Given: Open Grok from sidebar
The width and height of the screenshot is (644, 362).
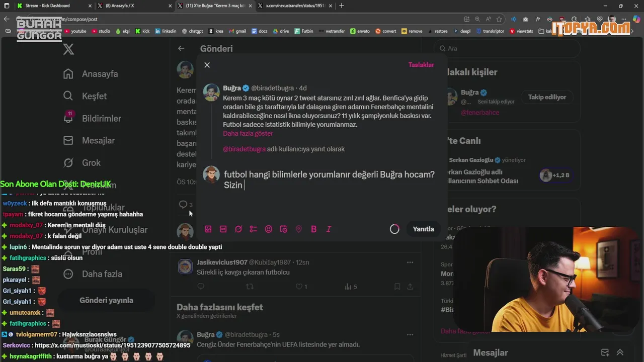Looking at the screenshot, I should [x=82, y=162].
